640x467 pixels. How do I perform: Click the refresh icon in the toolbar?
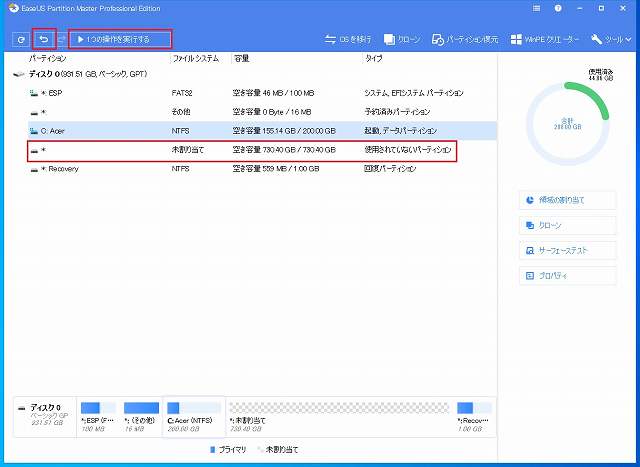21,40
